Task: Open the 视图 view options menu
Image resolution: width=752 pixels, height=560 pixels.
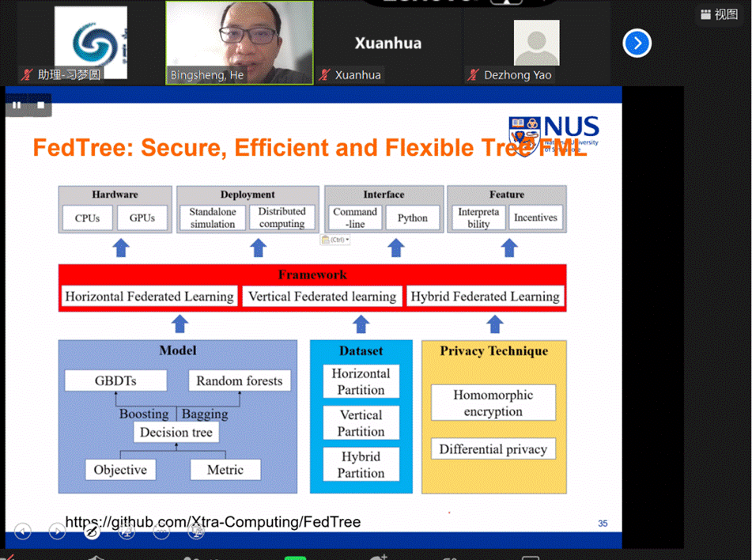Action: coord(719,14)
